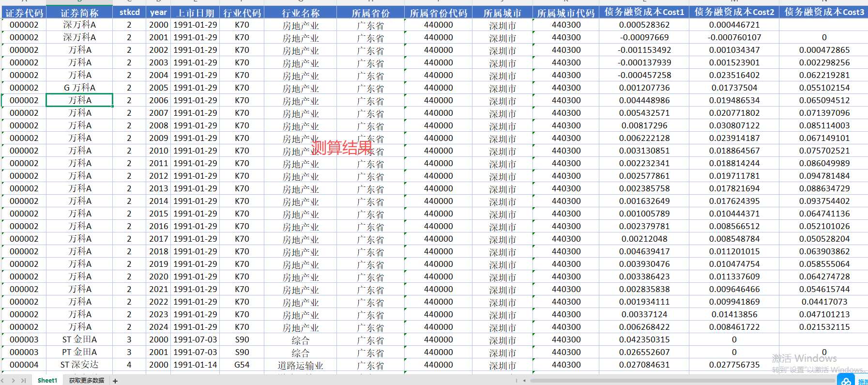
Task: Click the cell containing G 万科A
Action: (79, 88)
